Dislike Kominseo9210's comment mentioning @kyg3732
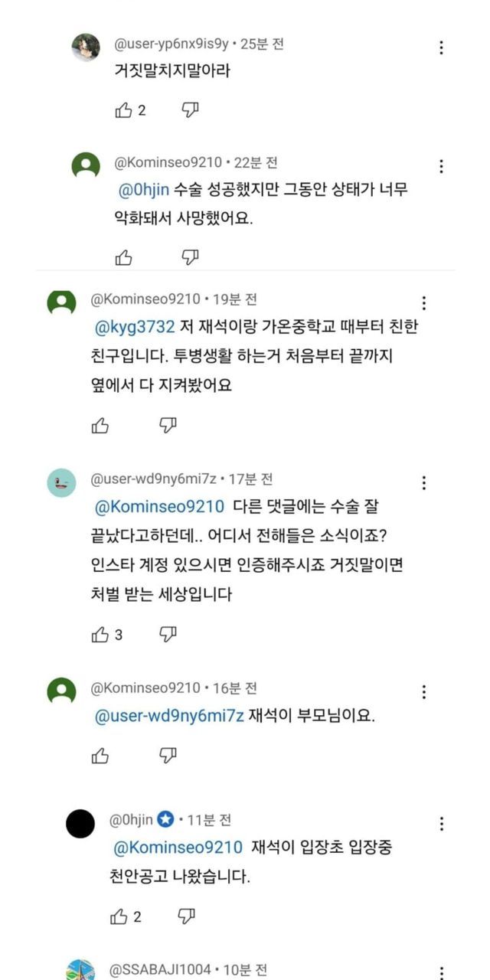490x980 pixels. [x=168, y=426]
